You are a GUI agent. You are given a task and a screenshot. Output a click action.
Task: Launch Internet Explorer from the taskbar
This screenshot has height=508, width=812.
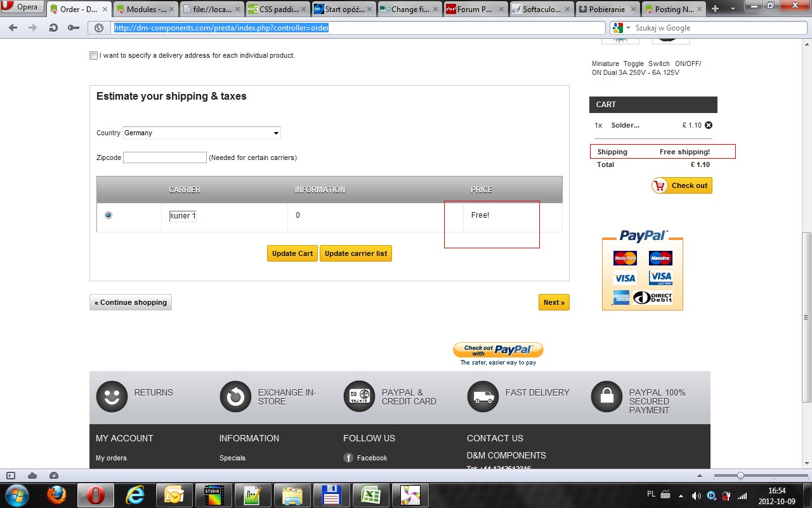[x=135, y=495]
